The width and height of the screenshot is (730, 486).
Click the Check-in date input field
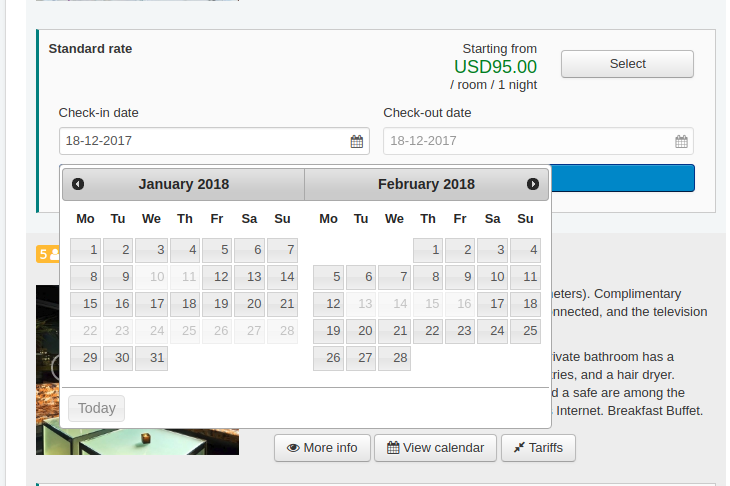pos(202,141)
